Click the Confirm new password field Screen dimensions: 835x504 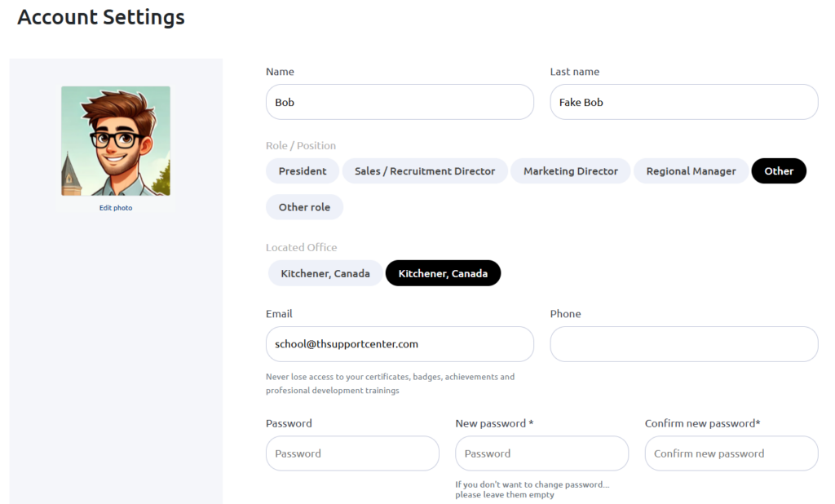[x=731, y=453]
